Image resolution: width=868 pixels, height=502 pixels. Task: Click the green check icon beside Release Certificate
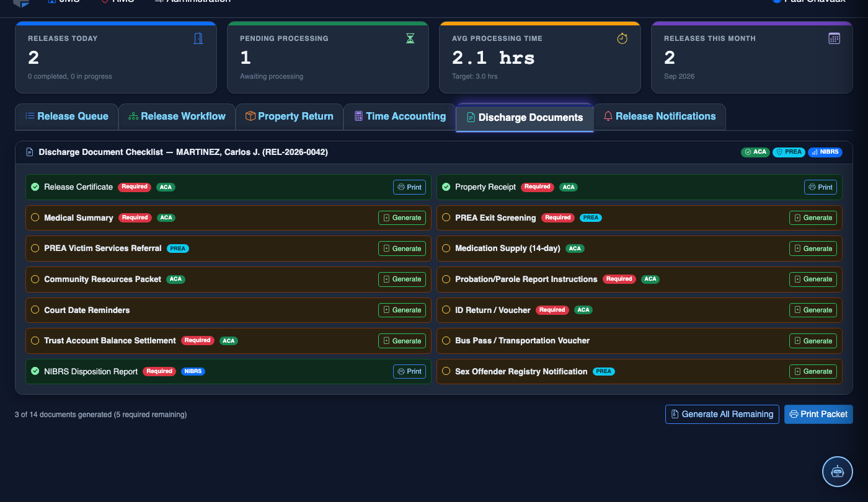(x=35, y=187)
